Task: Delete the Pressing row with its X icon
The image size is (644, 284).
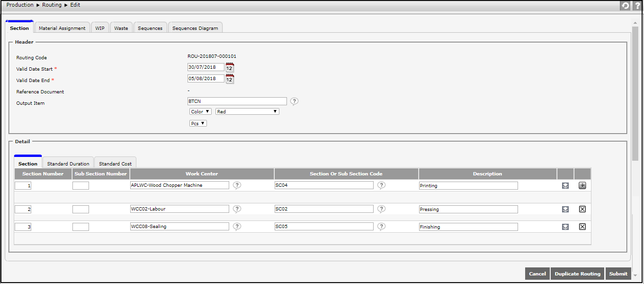Action: point(582,209)
